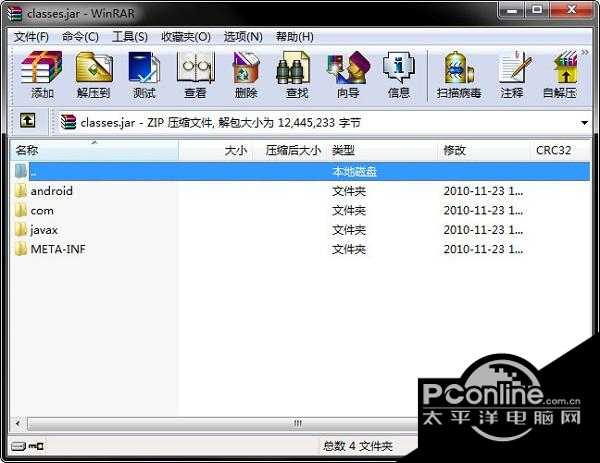Click the drive icon in status bar
600x463 pixels.
(18, 446)
